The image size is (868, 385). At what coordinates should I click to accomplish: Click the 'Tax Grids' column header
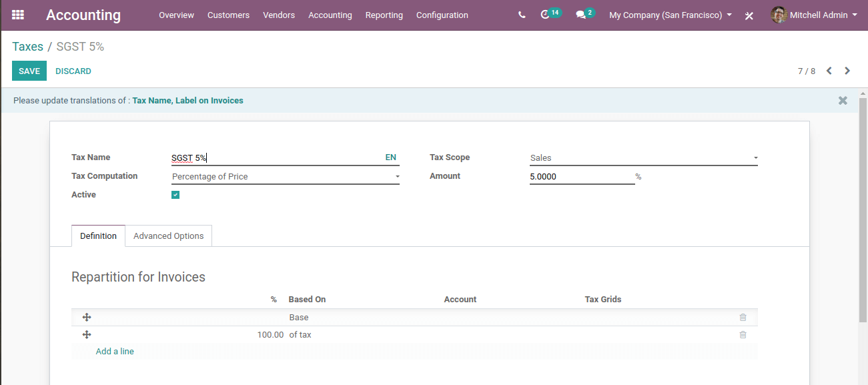(603, 300)
